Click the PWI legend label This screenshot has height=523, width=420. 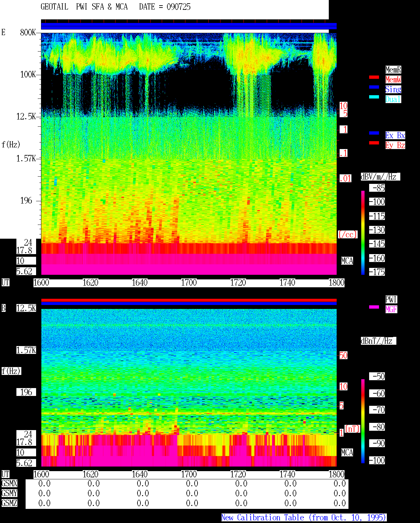tap(391, 299)
